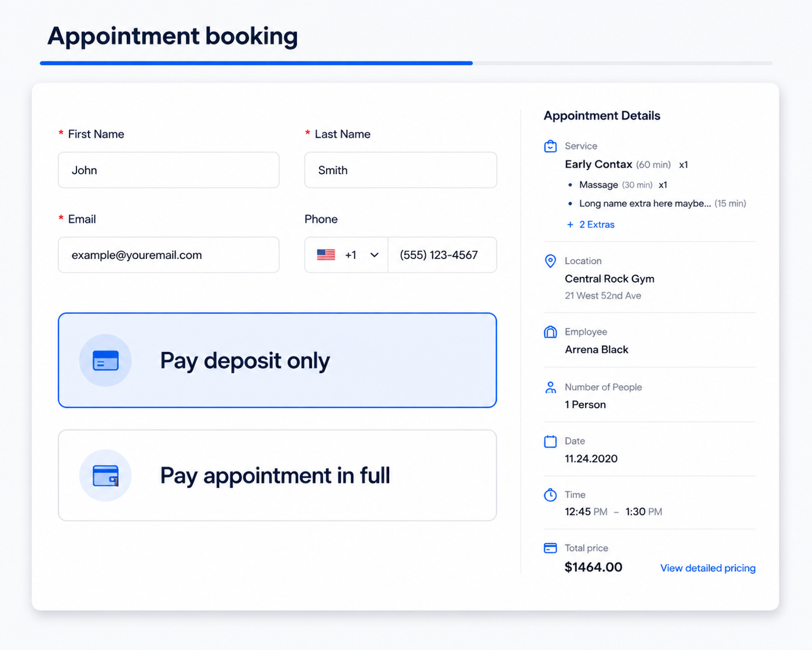Click into the Email field
Viewport: 812px width, 650px height.
[169, 255]
